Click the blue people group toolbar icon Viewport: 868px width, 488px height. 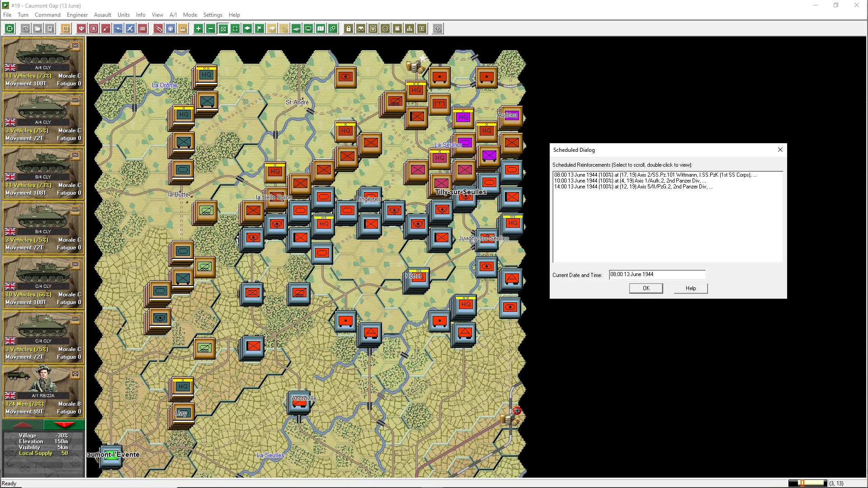click(x=170, y=28)
